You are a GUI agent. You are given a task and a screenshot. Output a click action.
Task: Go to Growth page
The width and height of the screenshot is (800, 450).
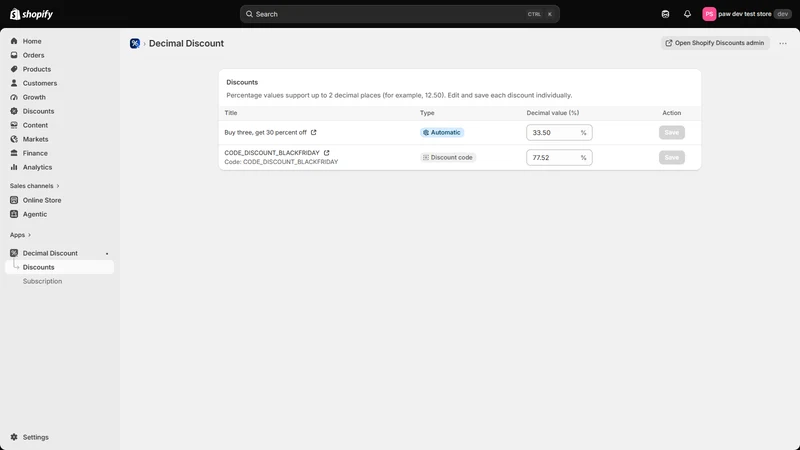tap(34, 97)
